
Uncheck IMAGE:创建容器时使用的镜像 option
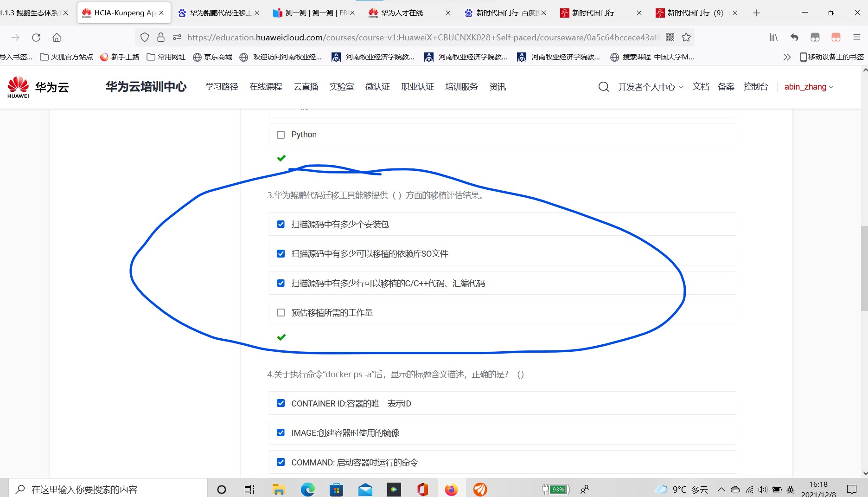coord(281,432)
